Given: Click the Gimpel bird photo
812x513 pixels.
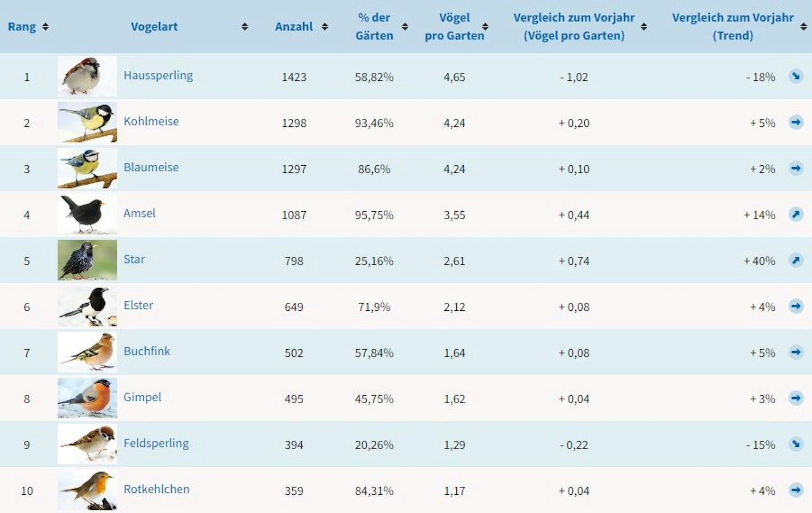Looking at the screenshot, I should 87,398.
